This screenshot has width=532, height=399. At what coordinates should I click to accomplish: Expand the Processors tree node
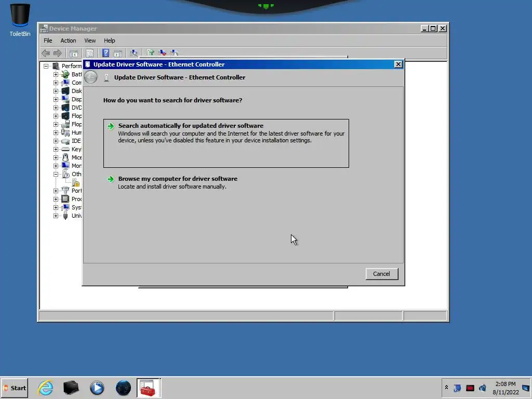pos(56,199)
